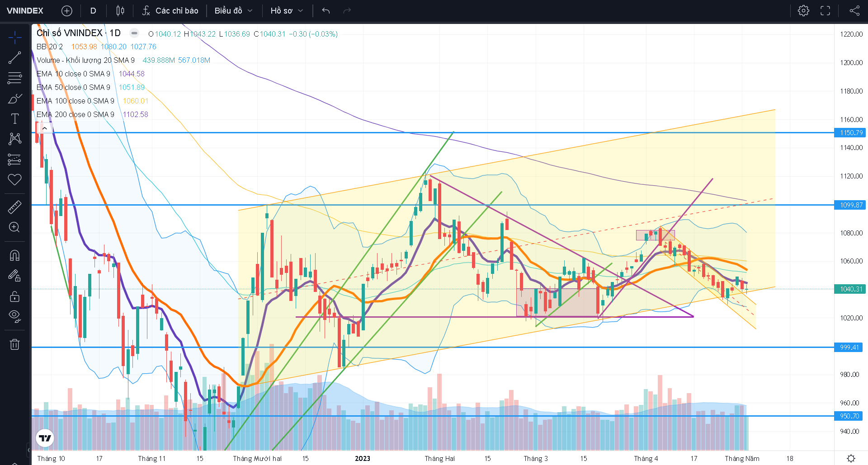Open the candlestick chart style selector
The image size is (868, 465).
[120, 11]
